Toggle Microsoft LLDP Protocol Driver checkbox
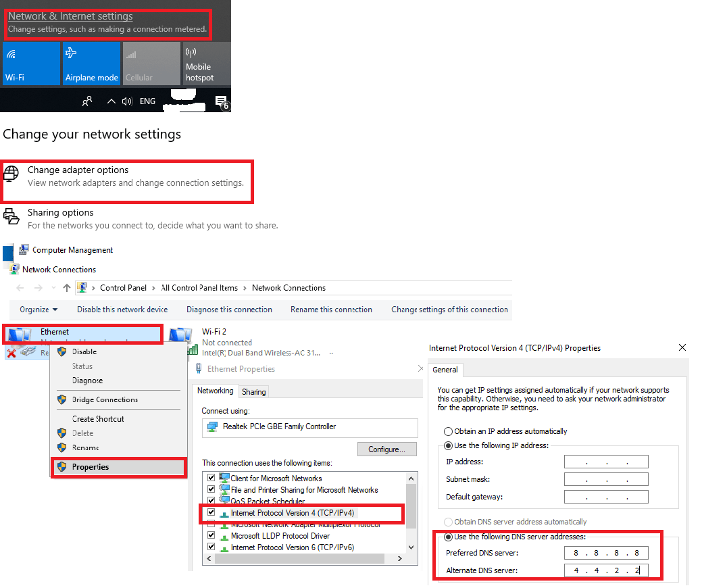The image size is (702, 588). point(211,536)
